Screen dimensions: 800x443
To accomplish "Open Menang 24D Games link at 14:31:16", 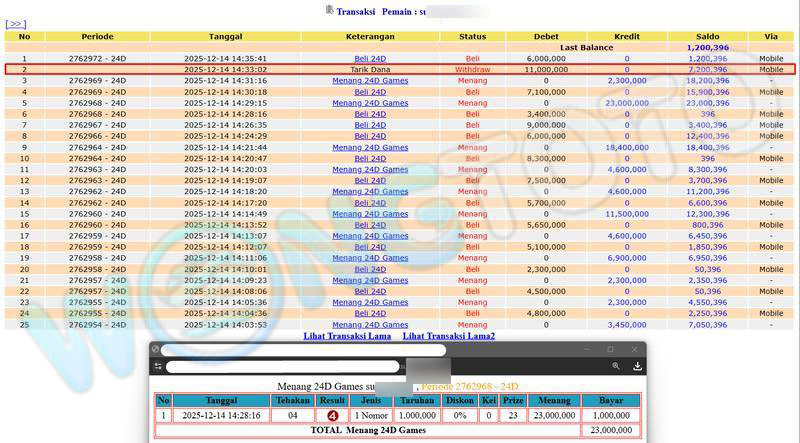I will (370, 81).
